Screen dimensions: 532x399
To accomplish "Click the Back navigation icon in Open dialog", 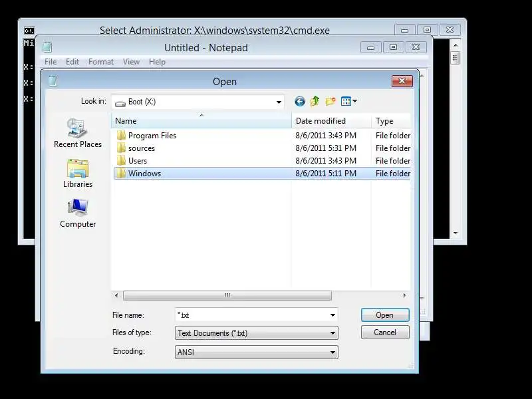I will coord(300,101).
